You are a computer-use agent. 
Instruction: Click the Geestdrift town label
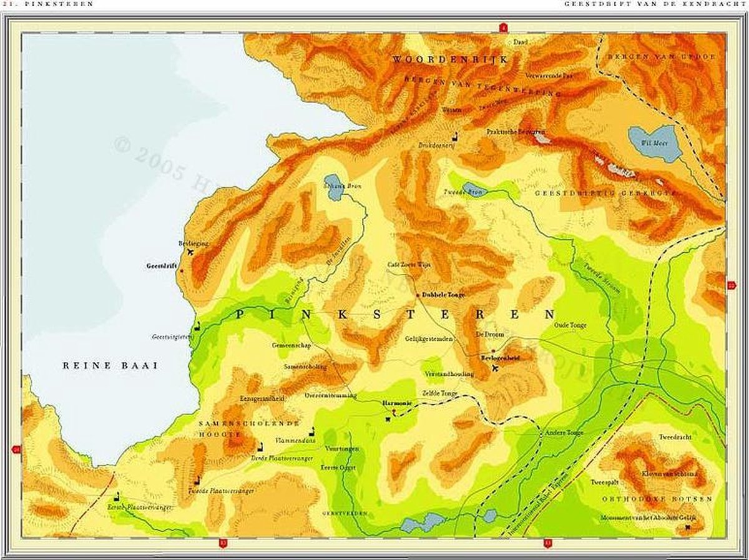[162, 265]
